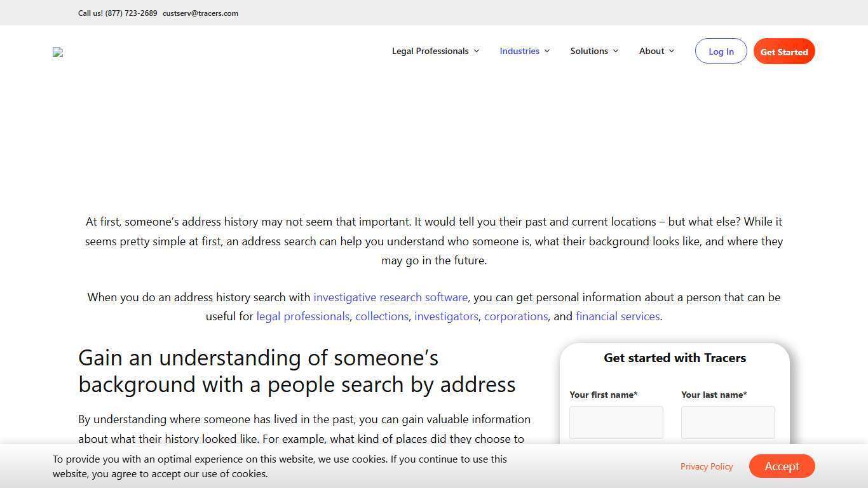Viewport: 868px width, 488px height.
Task: Click the collections hyperlink
Action: coord(381,316)
